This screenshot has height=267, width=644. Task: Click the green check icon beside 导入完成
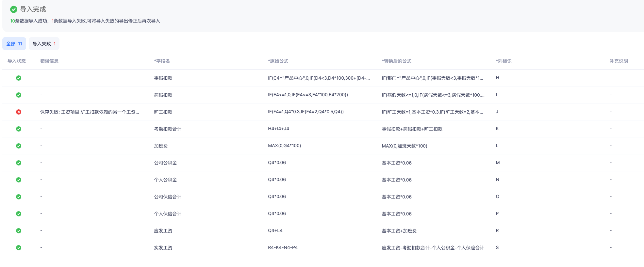coord(14,9)
